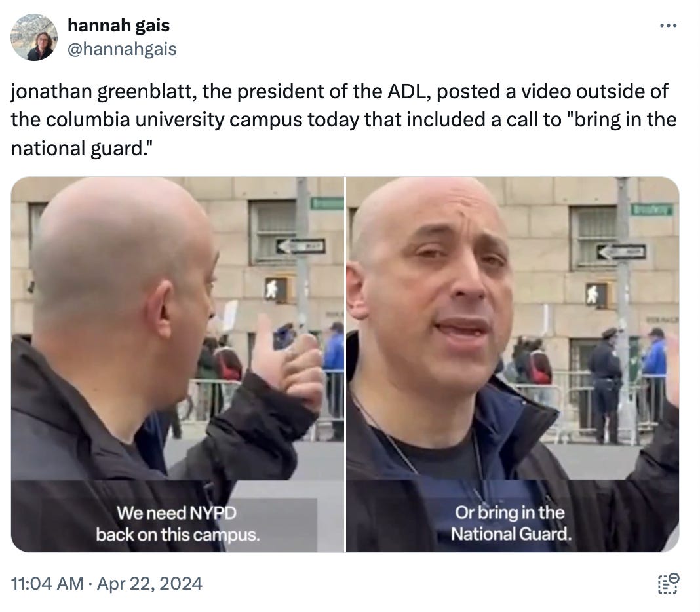Click the one-way arrow sign in right photo
This screenshot has width=700, height=612.
622,252
